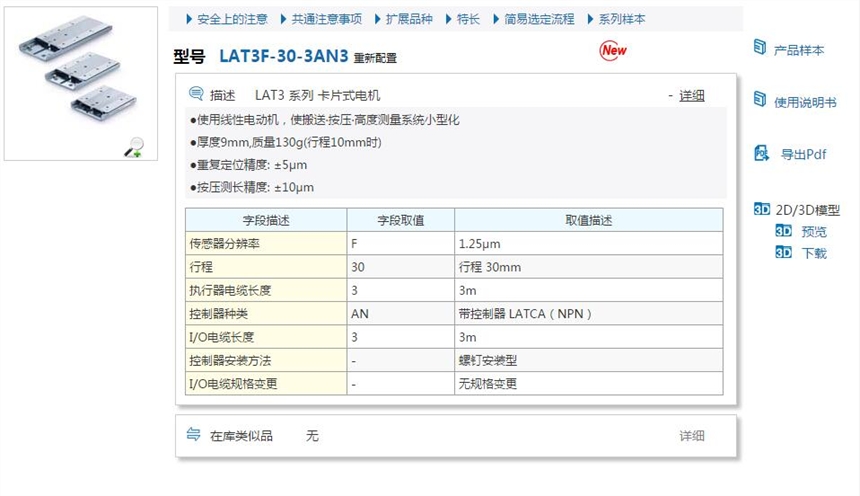The image size is (860, 496).
Task: Go to the 系列样本 tab
Action: pos(621,19)
